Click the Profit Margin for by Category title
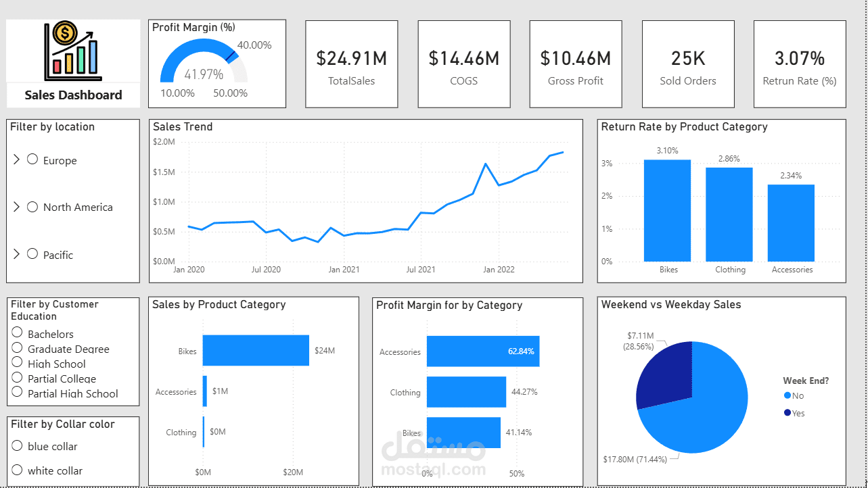This screenshot has width=868, height=488. pyautogui.click(x=449, y=305)
